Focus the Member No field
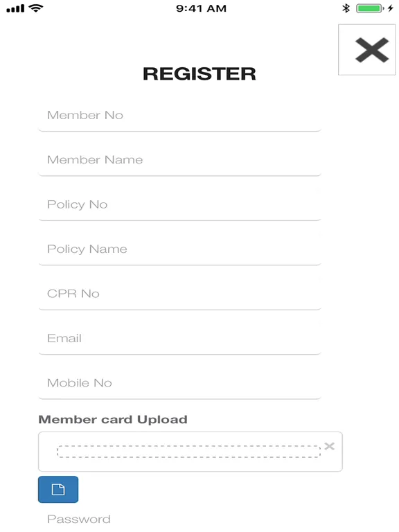This screenshot has width=399, height=532. (x=180, y=116)
